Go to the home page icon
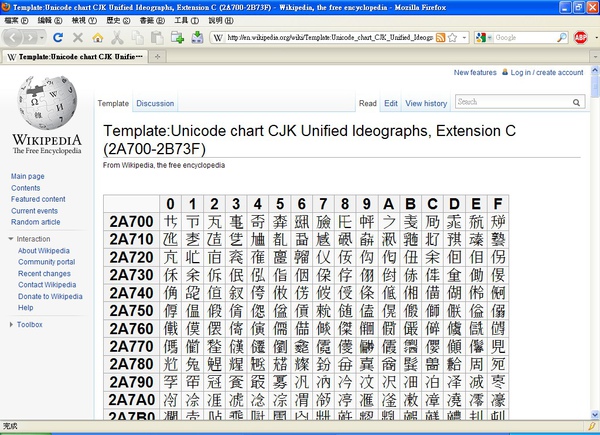Image resolution: width=600 pixels, height=435 pixels. 98,37
